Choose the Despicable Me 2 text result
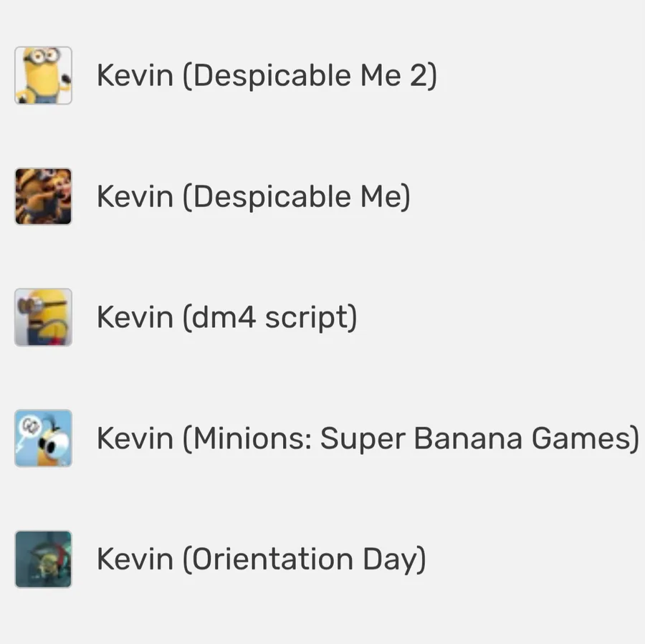 (x=267, y=75)
